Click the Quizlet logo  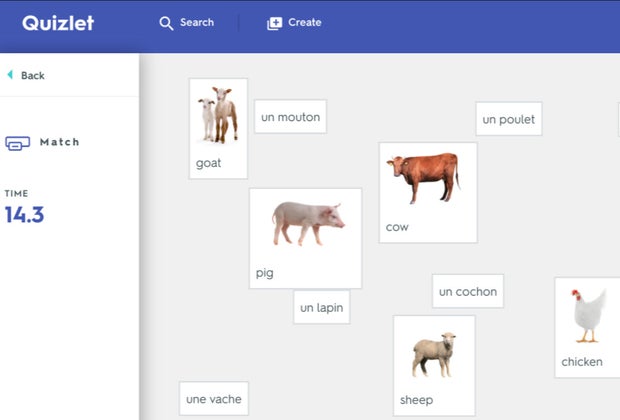point(58,23)
